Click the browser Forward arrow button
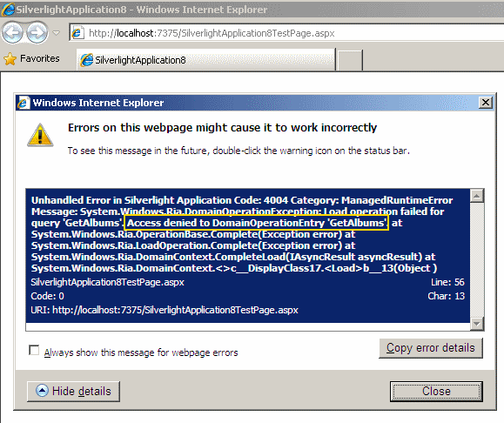Image resolution: width=504 pixels, height=423 pixels. pos(37,32)
